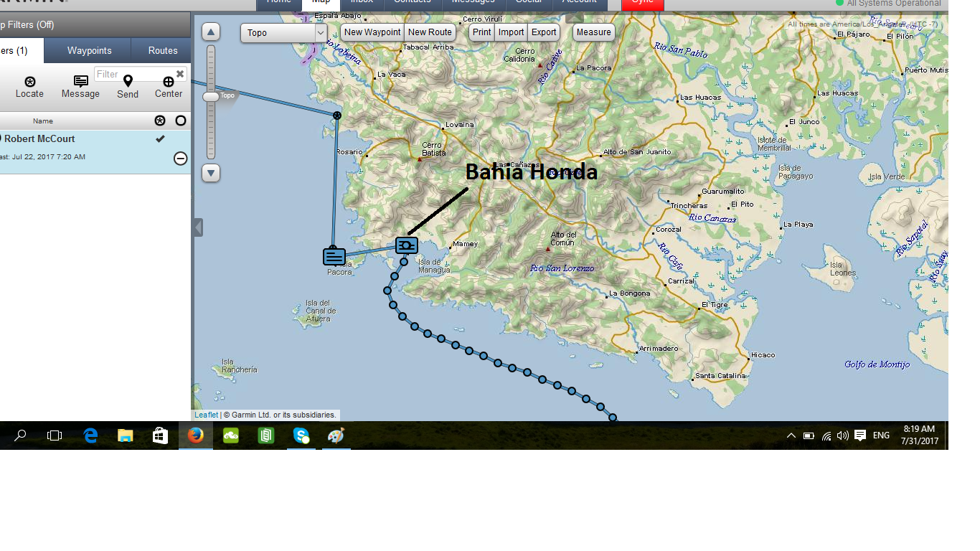Image resolution: width=980 pixels, height=551 pixels.
Task: Clear the filter with the X icon
Action: coord(179,73)
